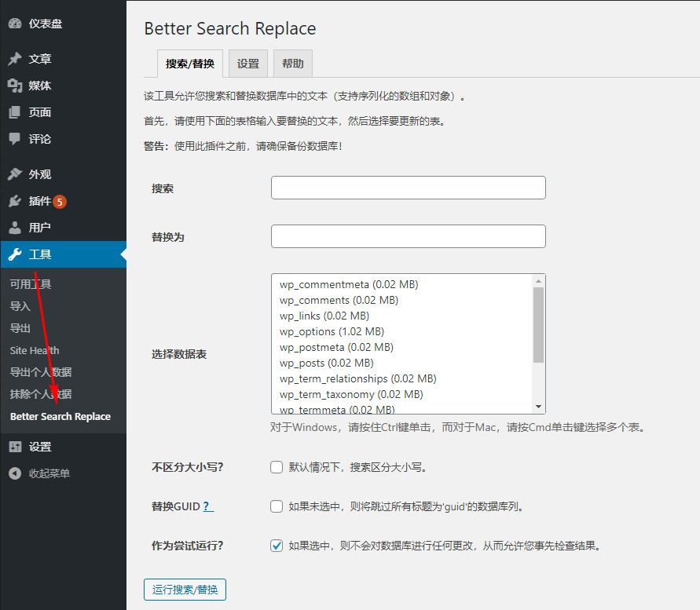Click the 页面 pages icon
This screenshot has width=700, height=610.
tap(15, 112)
